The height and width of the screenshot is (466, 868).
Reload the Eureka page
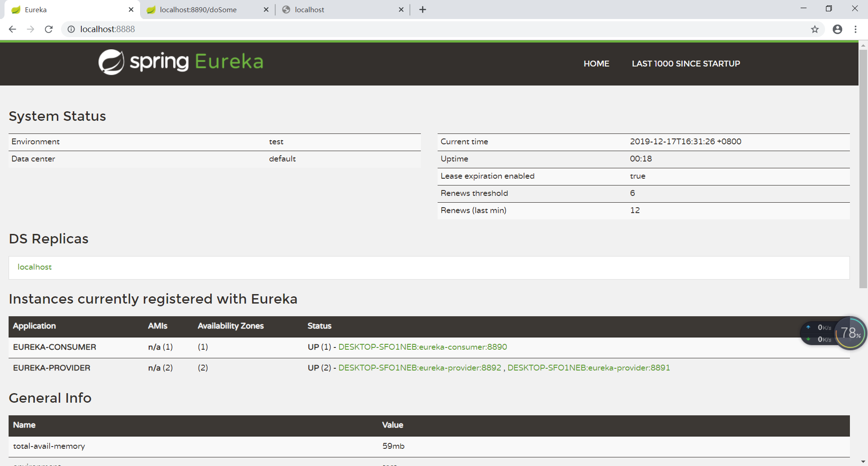[x=49, y=29]
